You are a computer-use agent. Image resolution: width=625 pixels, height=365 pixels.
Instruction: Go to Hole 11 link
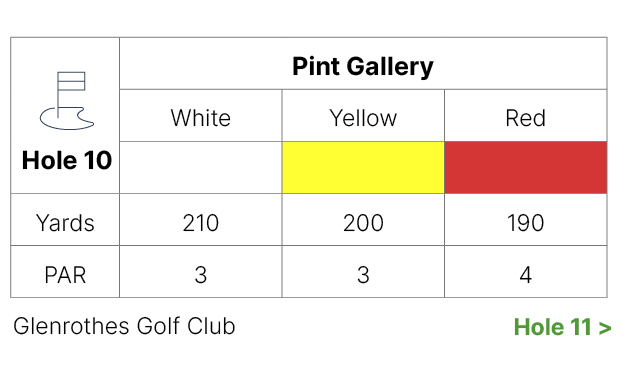point(562,327)
